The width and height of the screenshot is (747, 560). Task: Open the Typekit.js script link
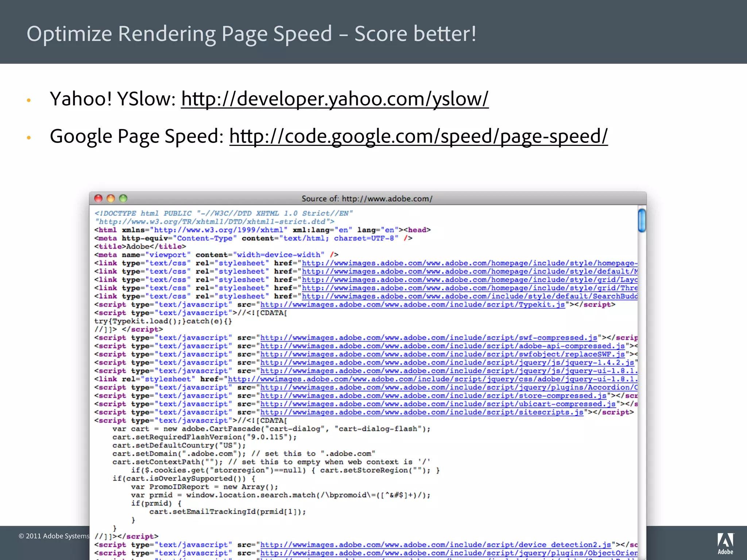point(413,304)
